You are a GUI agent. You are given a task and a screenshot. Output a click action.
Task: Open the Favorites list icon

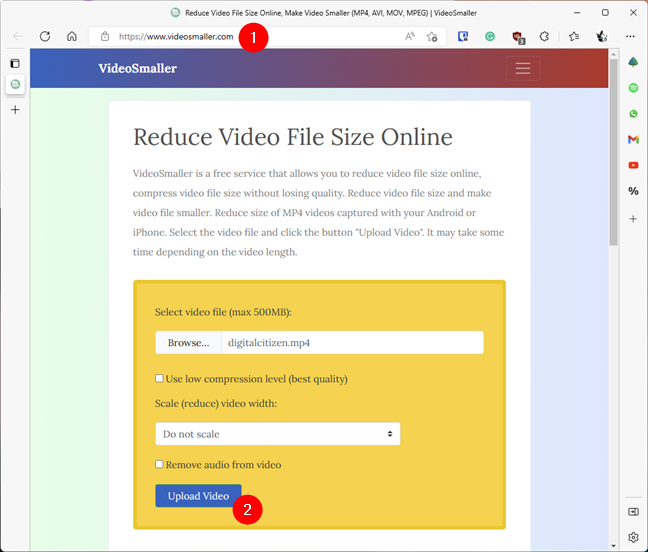(574, 36)
